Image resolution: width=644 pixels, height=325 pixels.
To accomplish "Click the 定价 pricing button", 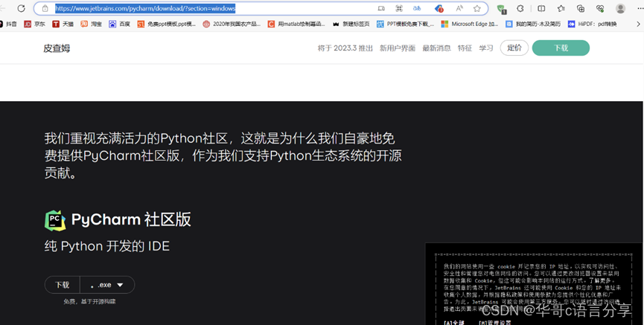I will [514, 48].
